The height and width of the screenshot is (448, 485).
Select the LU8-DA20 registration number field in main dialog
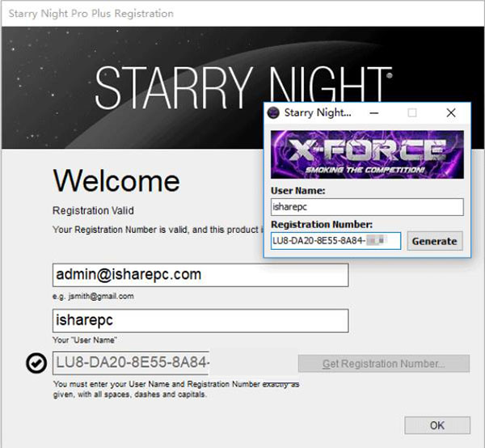(x=131, y=362)
